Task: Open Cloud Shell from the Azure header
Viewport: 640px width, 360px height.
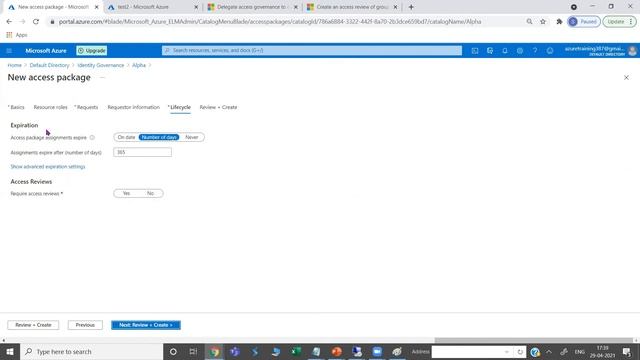Action: coord(475,51)
